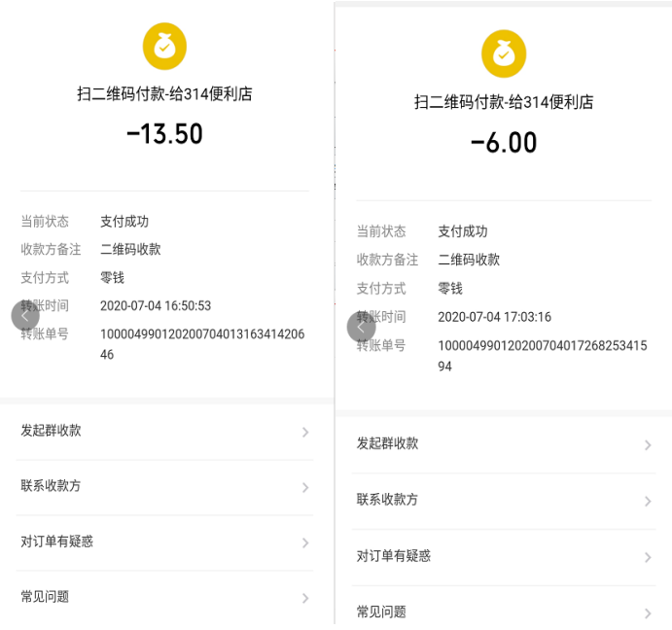Click the yellow money bag icon on right receipt

coord(504,53)
